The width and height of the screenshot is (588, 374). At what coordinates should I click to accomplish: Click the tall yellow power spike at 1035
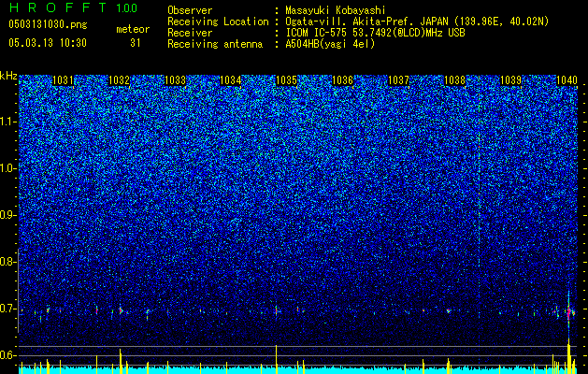tap(277, 359)
